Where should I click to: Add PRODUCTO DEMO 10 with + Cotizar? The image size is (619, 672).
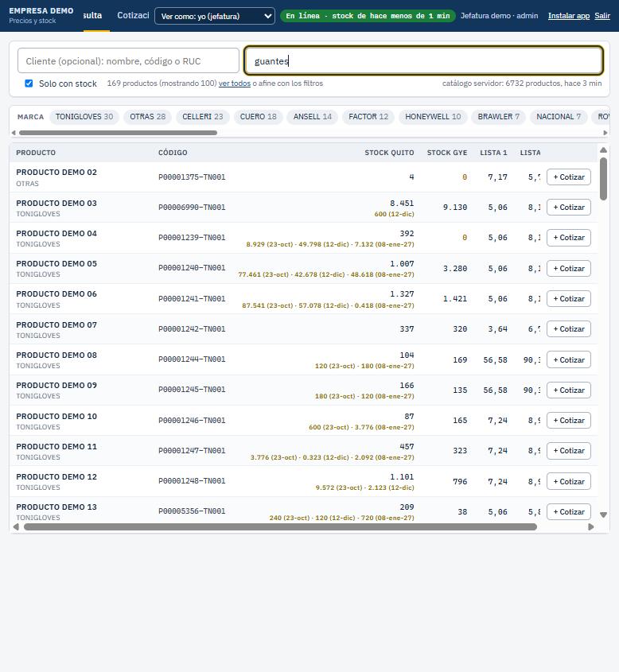click(569, 421)
